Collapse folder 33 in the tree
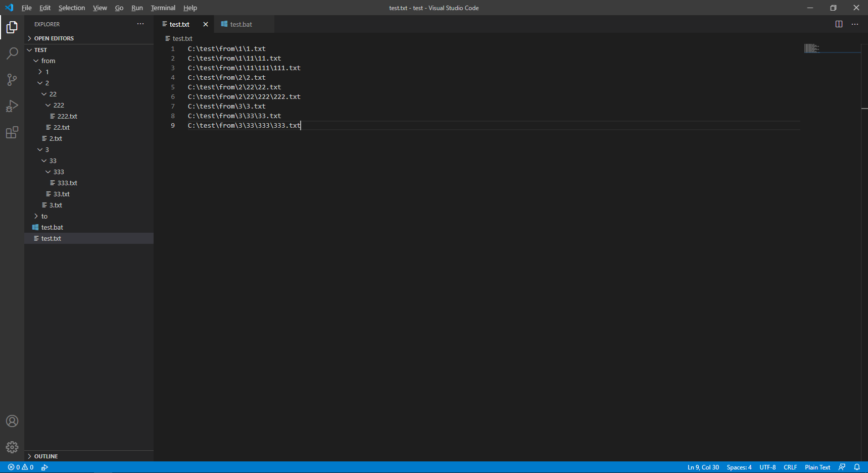This screenshot has height=473, width=868. point(44,161)
